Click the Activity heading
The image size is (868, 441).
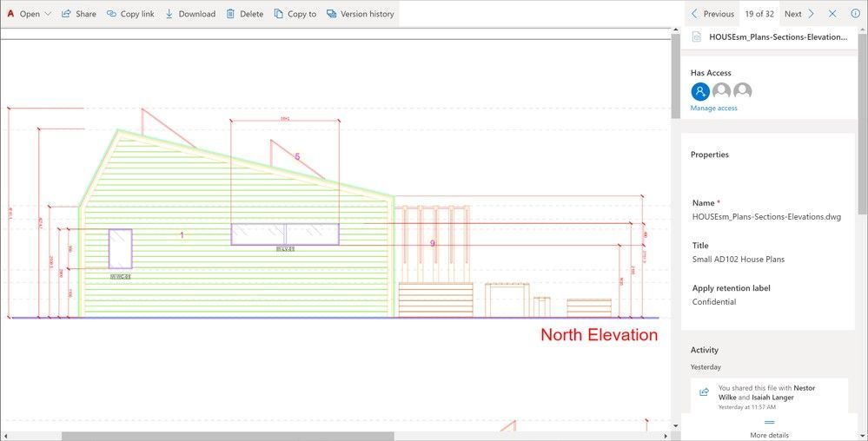click(704, 350)
